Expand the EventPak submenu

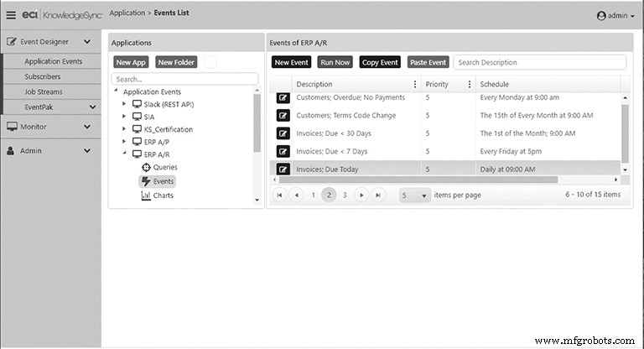pos(93,107)
